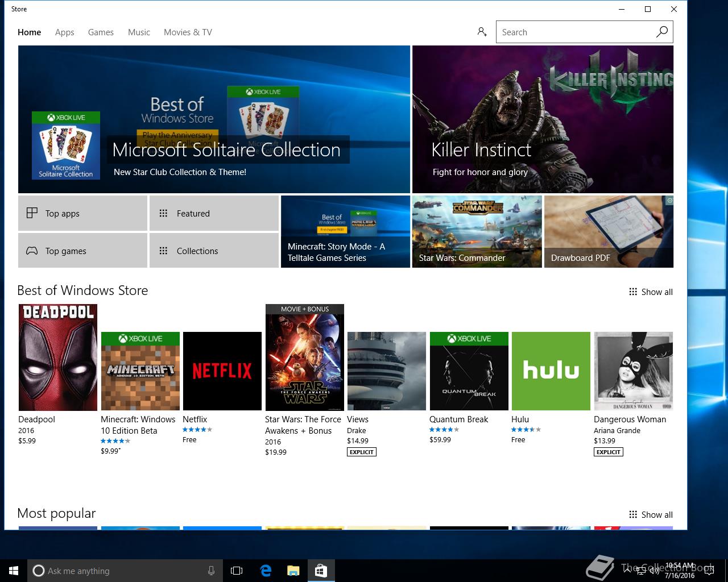
Task: Click the Cortana circle icon
Action: pyautogui.click(x=38, y=571)
